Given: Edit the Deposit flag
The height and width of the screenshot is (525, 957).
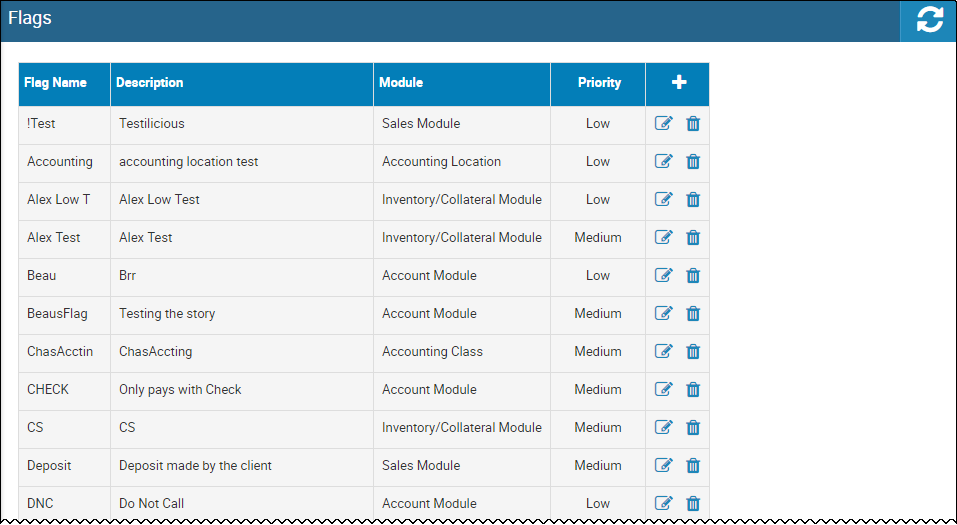Looking at the screenshot, I should (663, 465).
